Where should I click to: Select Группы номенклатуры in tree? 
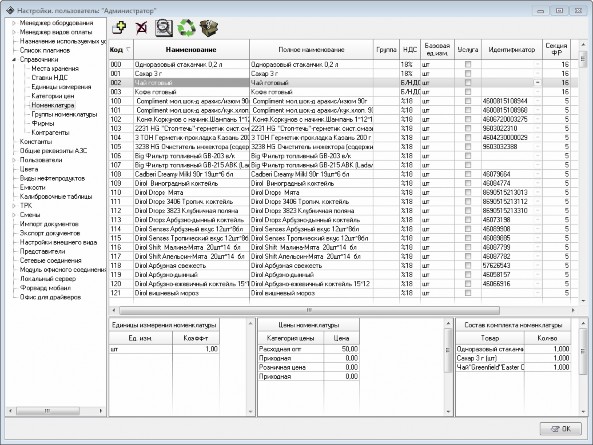pyautogui.click(x=64, y=114)
